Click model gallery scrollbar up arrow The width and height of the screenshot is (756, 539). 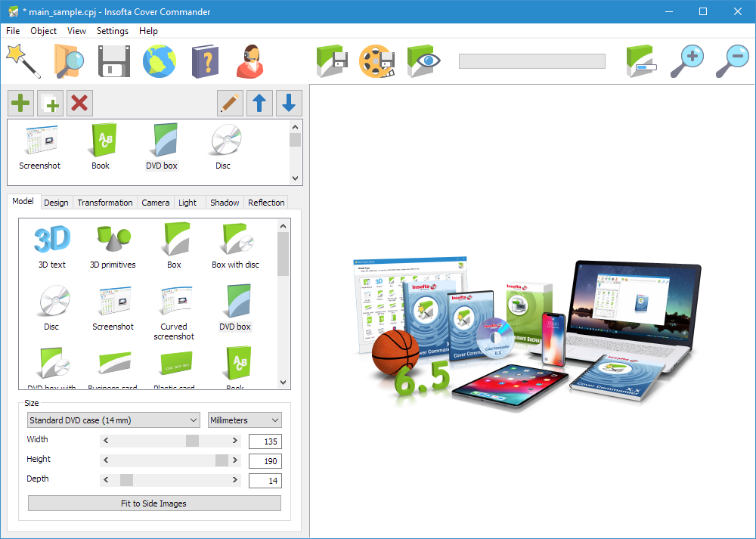coord(283,225)
